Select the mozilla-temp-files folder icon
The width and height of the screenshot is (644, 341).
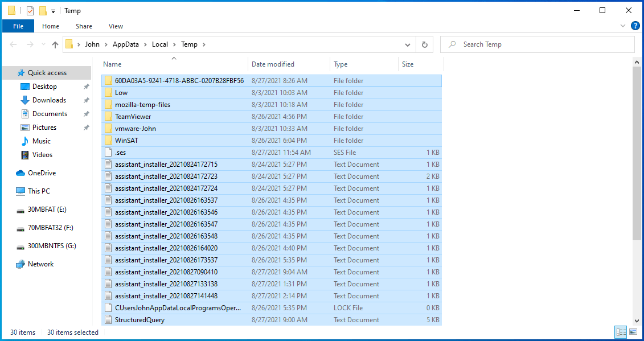(x=108, y=104)
